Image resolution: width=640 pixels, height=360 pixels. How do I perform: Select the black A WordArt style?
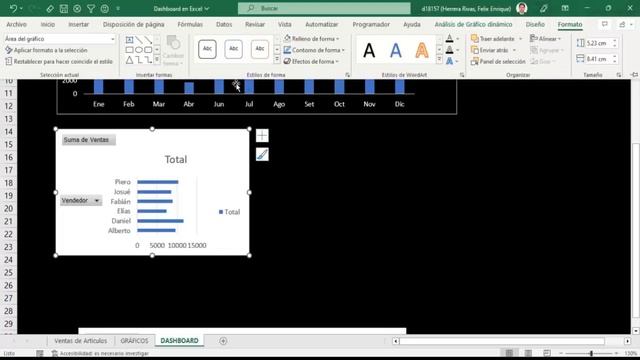[369, 50]
